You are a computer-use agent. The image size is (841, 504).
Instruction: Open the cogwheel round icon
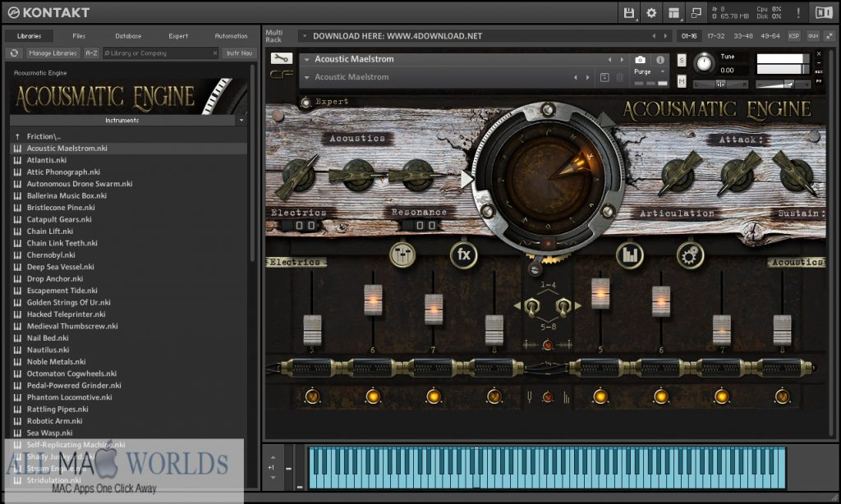pyautogui.click(x=690, y=254)
